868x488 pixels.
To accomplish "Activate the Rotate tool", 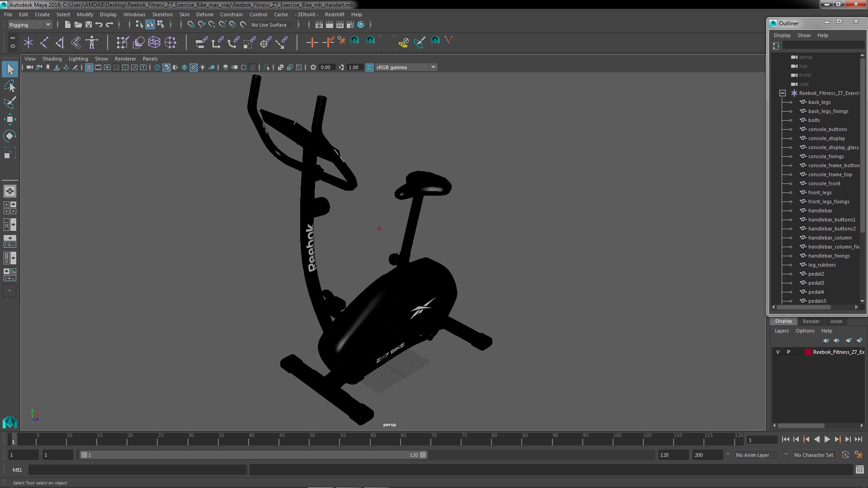I will coord(9,136).
